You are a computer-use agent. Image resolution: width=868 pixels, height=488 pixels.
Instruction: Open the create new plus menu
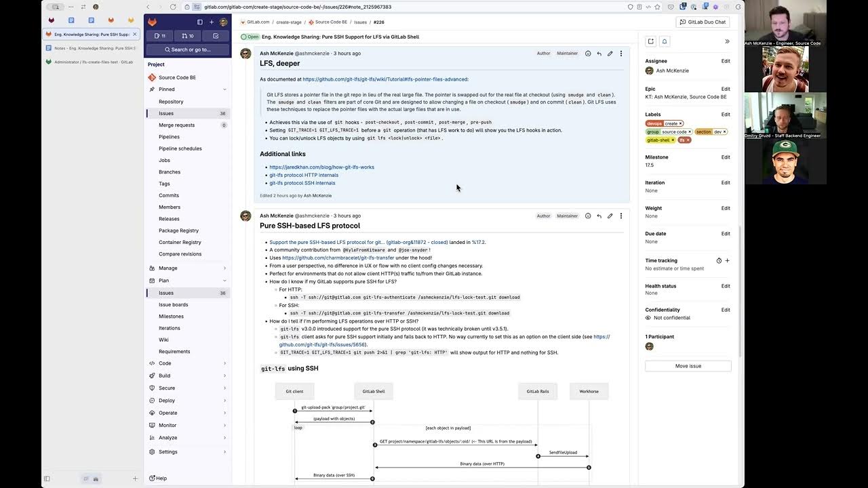(212, 22)
